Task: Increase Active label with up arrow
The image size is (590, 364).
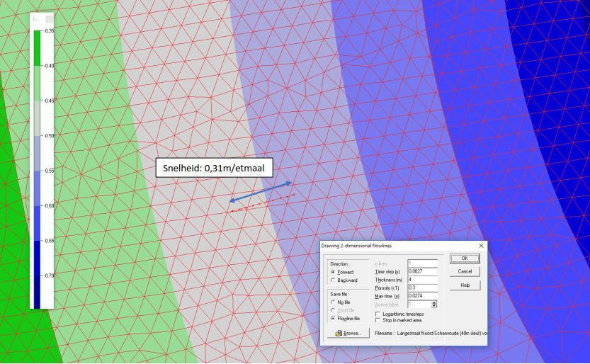Action: pos(433,302)
